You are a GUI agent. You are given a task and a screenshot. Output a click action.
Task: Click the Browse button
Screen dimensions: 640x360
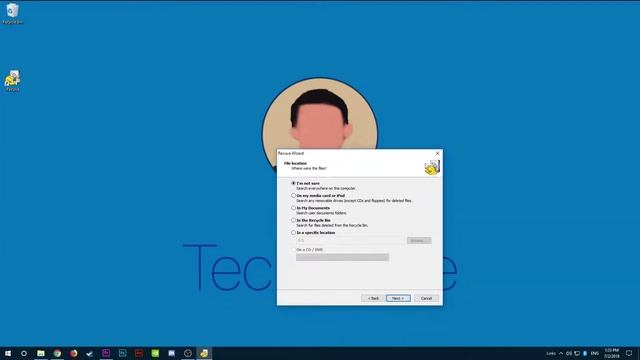coord(419,240)
